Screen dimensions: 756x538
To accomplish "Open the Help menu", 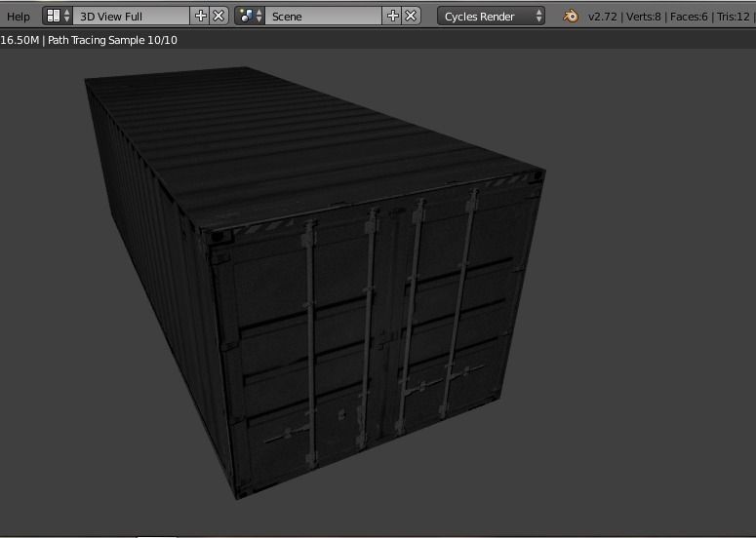I will tap(19, 17).
